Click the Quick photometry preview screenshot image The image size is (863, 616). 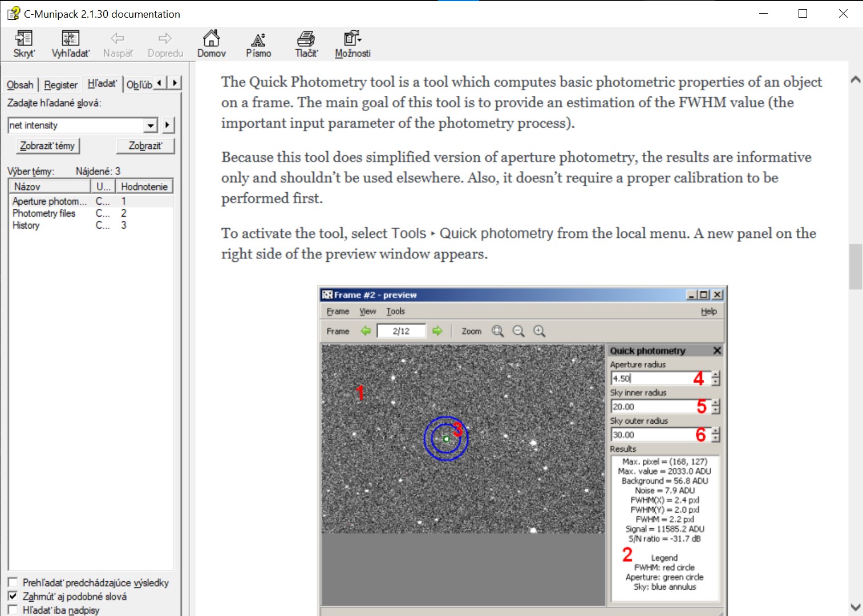pos(523,451)
